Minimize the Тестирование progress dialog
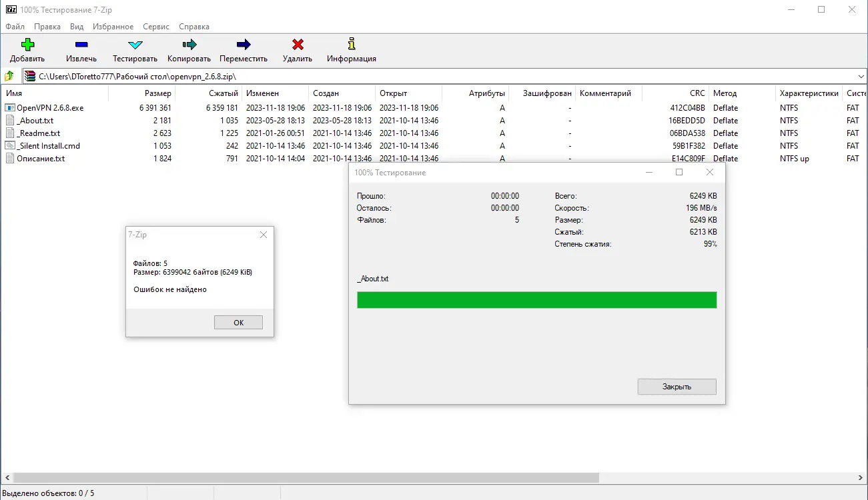 649,172
